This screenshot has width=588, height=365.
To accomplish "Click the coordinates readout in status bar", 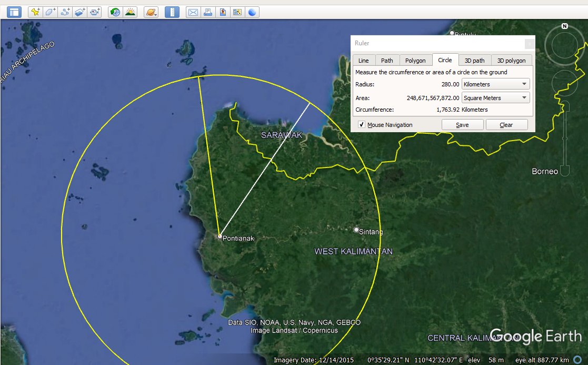I will pyautogui.click(x=415, y=360).
